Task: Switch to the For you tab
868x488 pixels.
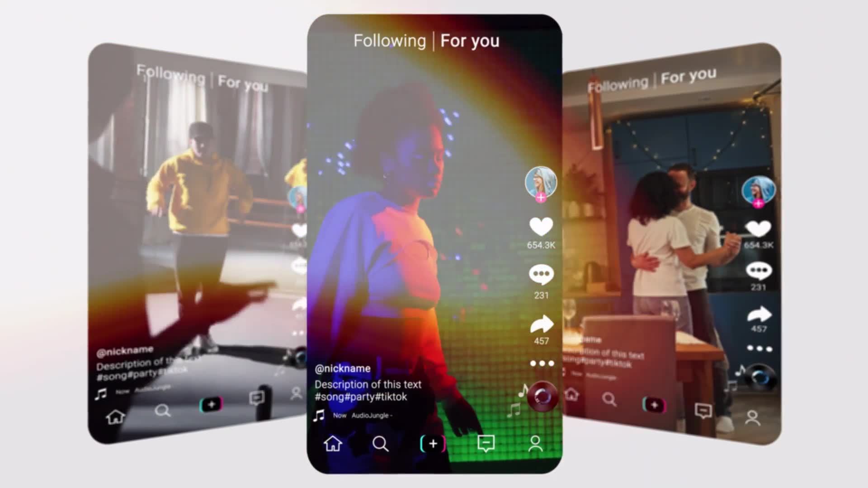Action: click(x=470, y=40)
